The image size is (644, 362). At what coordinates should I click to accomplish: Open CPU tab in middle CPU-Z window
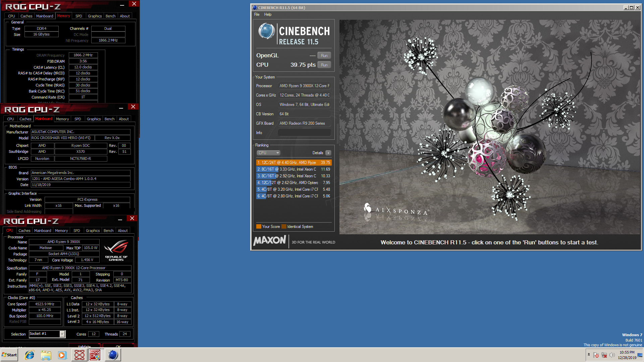[x=10, y=119]
